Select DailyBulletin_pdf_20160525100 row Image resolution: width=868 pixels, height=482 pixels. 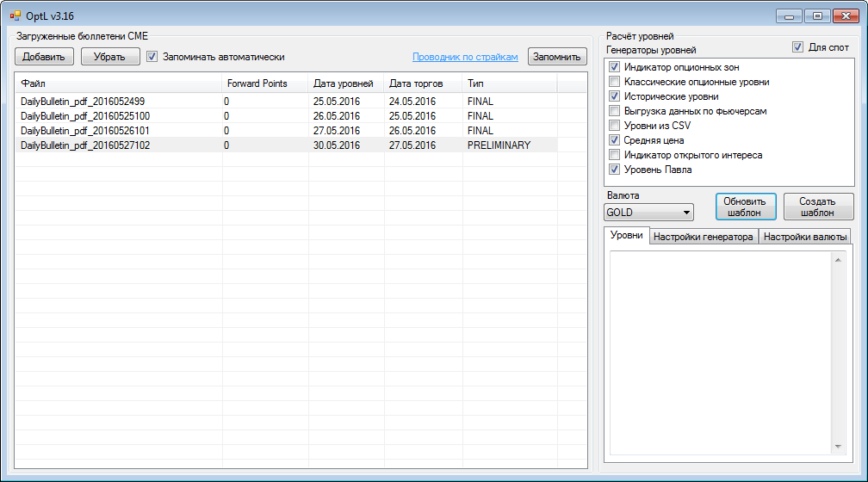(x=85, y=116)
